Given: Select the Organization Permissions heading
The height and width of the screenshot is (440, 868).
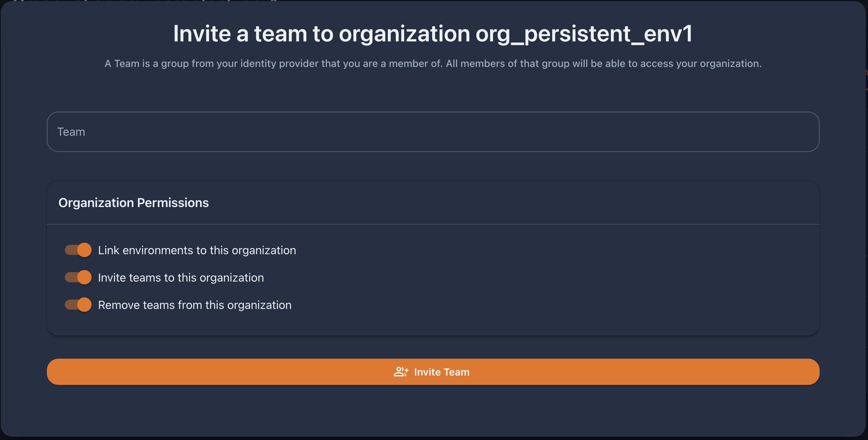Looking at the screenshot, I should (x=133, y=203).
